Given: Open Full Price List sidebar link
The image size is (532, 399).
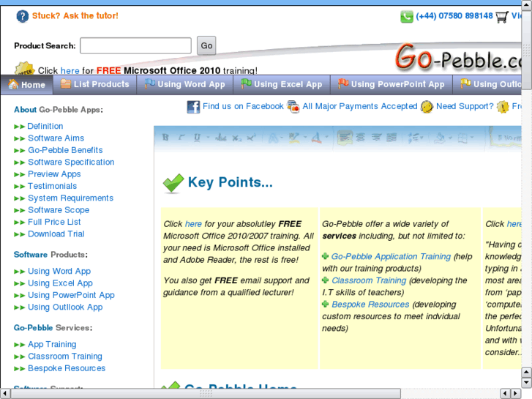Looking at the screenshot, I should (x=54, y=222).
